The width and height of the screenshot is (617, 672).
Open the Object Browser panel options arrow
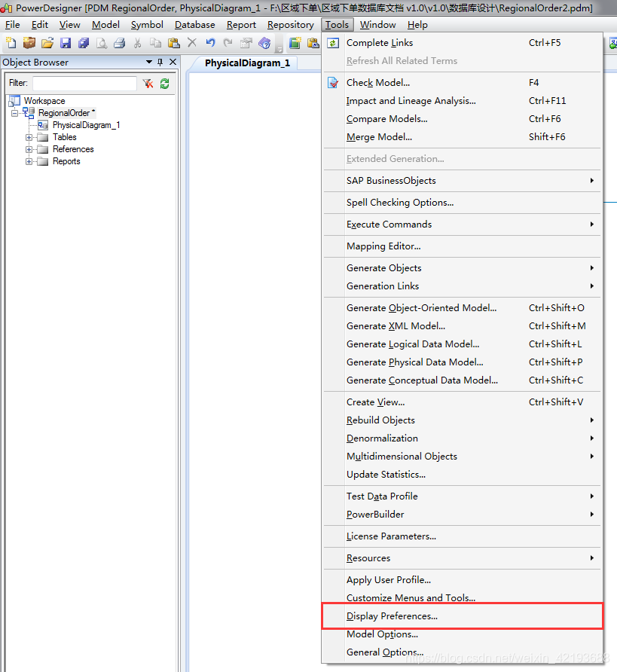[149, 62]
